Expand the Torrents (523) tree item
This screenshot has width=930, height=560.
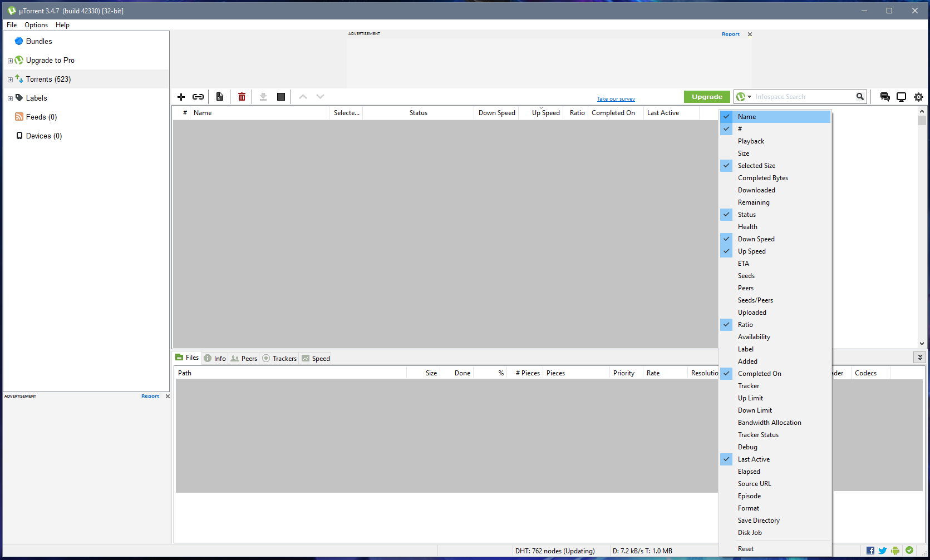click(10, 79)
